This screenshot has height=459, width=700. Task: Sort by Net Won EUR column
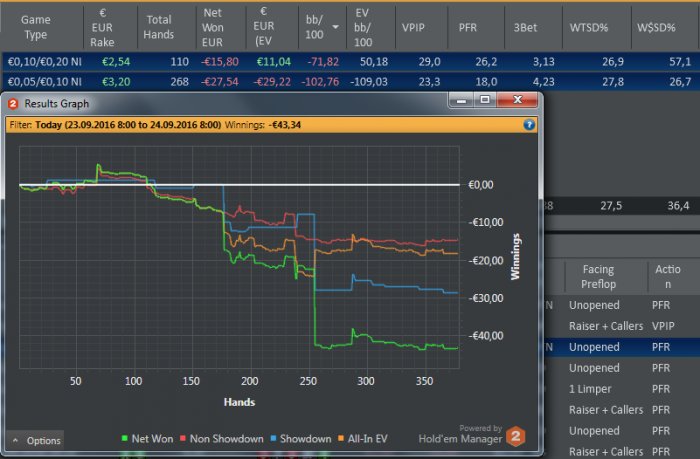pos(212,27)
